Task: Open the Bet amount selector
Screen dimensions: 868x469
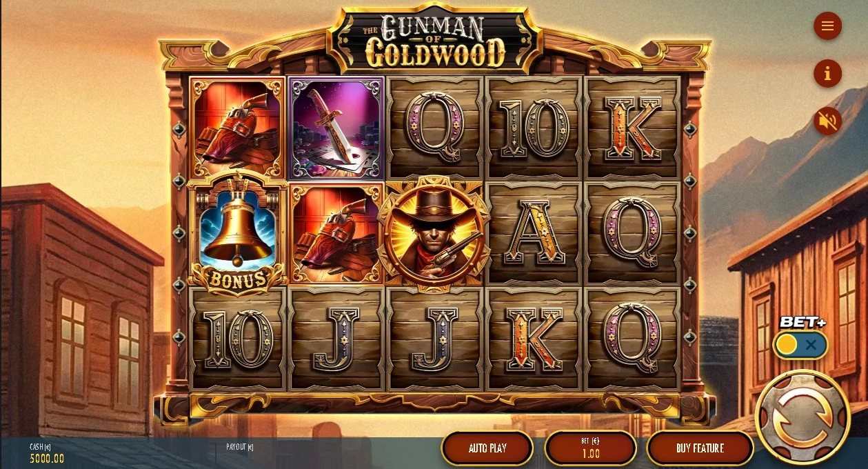Action: pos(590,448)
